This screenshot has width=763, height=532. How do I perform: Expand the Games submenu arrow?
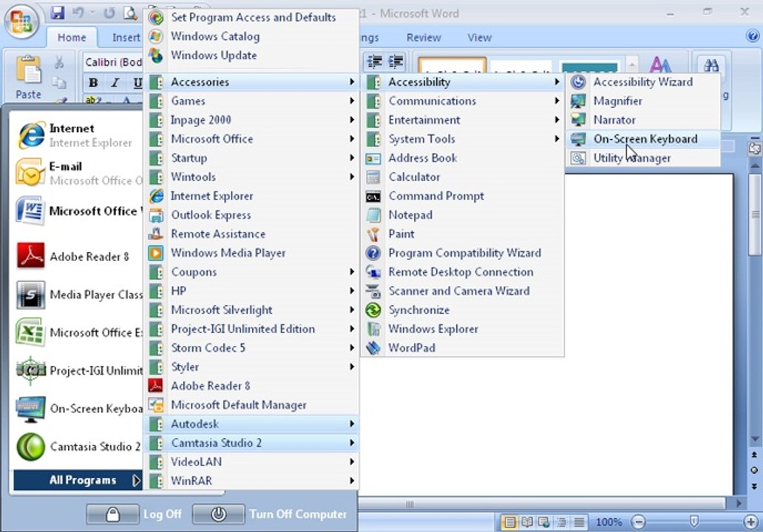pos(351,101)
